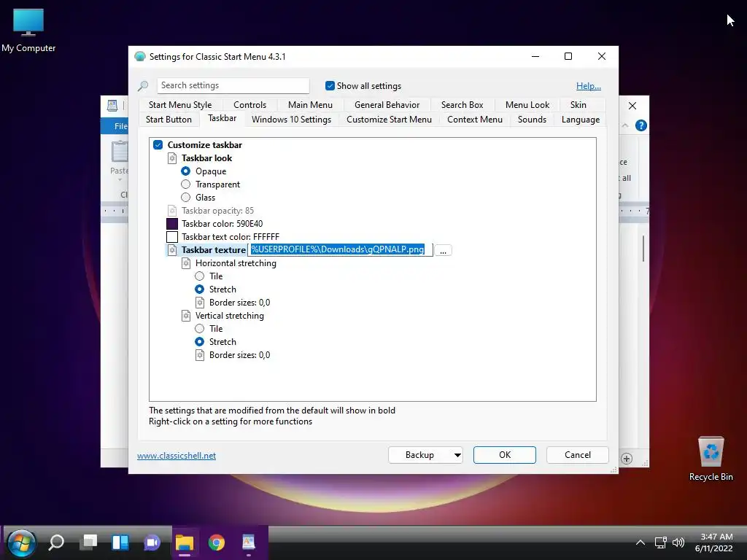This screenshot has width=747, height=560.
Task: Open the Backup dropdown button
Action: 426,455
